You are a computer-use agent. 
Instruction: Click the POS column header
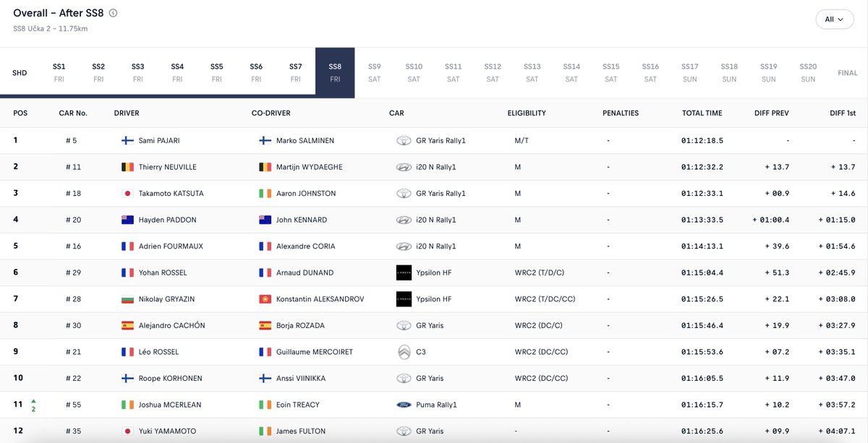click(x=20, y=113)
